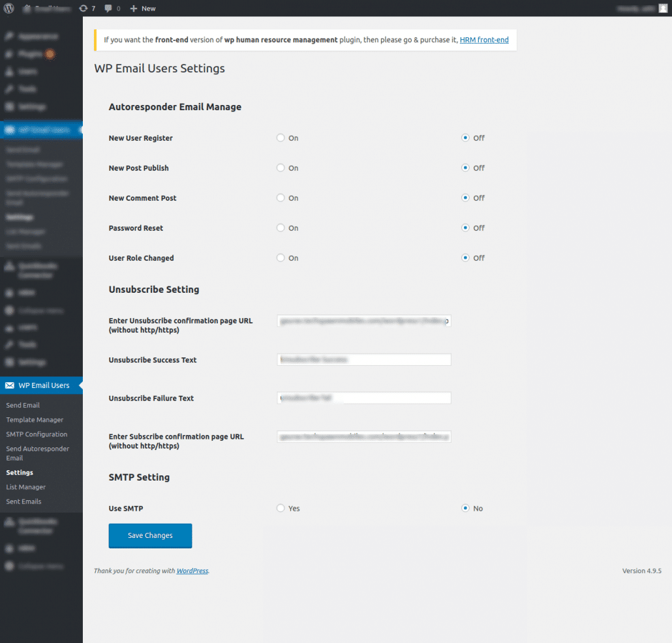Click the comments bubble icon in top bar
This screenshot has height=643, width=672.
[x=111, y=8]
